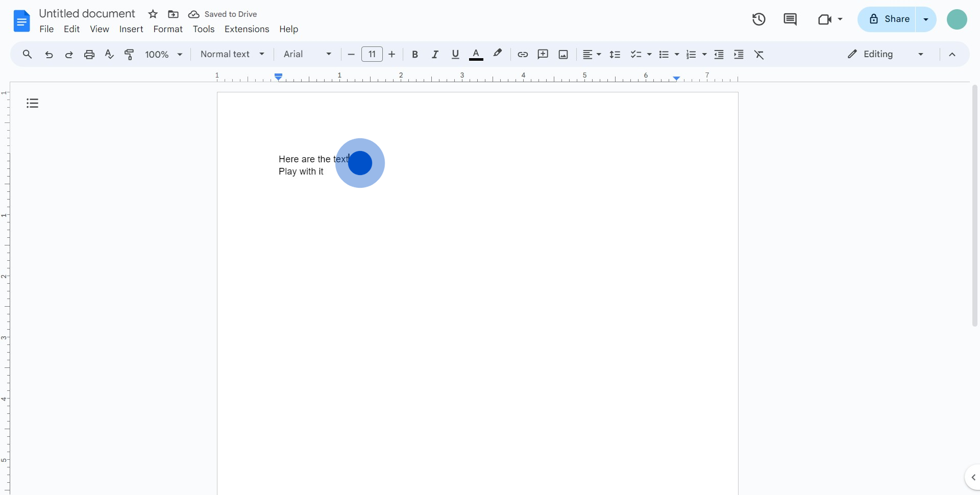
Task: Select the paint format roller tool
Action: (130, 55)
